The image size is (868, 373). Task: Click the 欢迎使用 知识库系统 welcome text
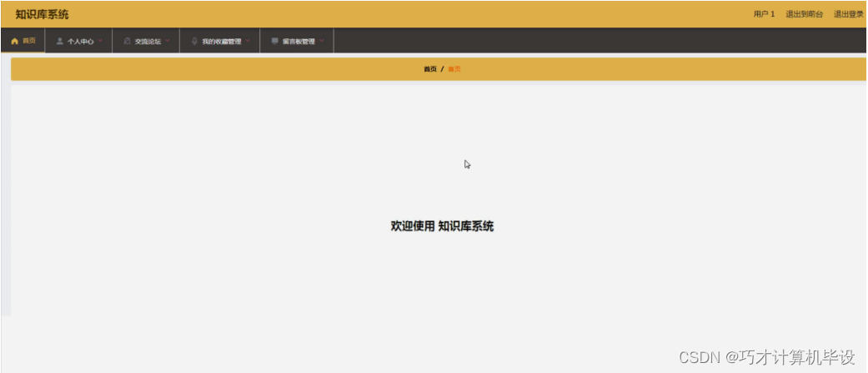(x=442, y=226)
